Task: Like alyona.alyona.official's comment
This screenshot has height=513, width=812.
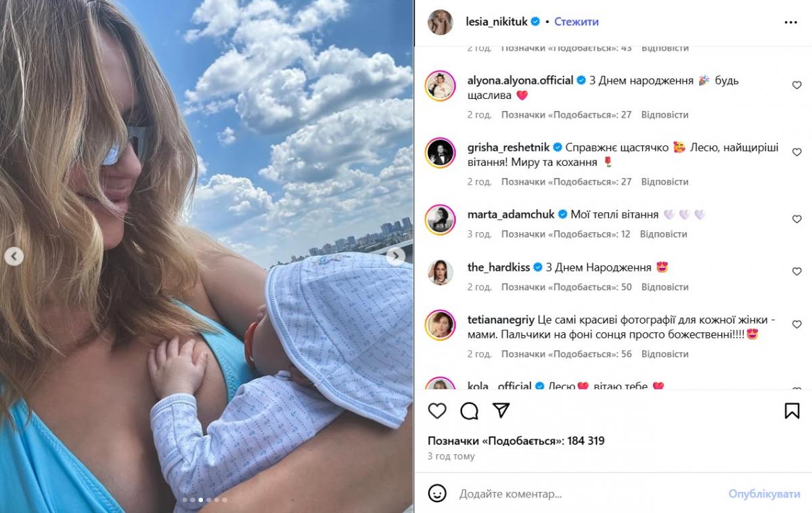Action: (796, 85)
